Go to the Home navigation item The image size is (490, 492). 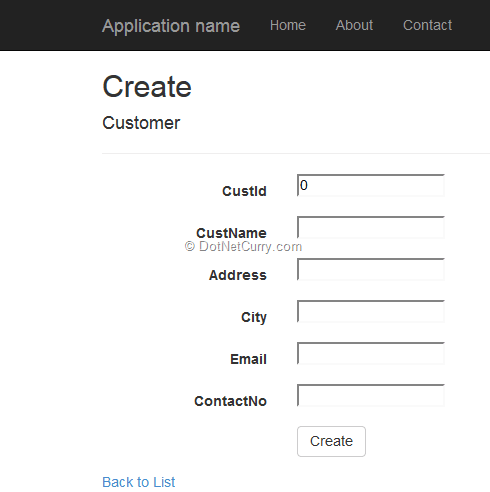click(x=288, y=25)
